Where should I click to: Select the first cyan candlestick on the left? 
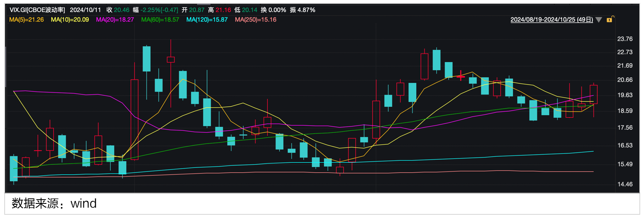[13, 169]
